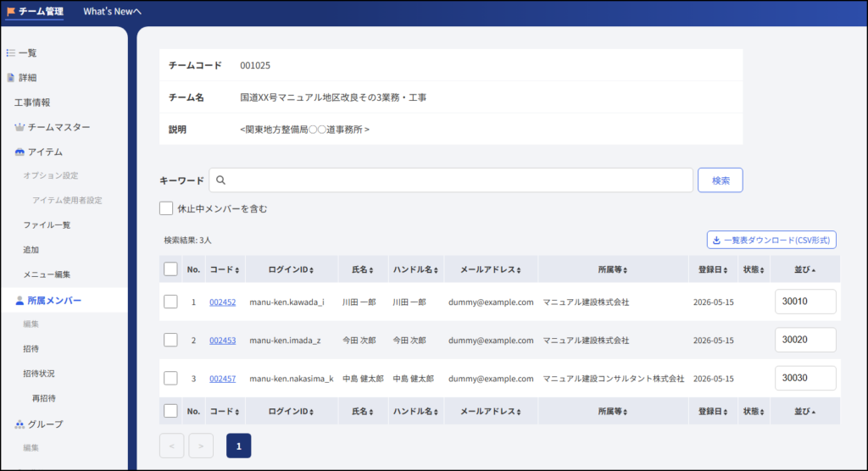Screen dimensions: 868x471
Task: Open 詳細 in the sidebar
Action: (28, 77)
